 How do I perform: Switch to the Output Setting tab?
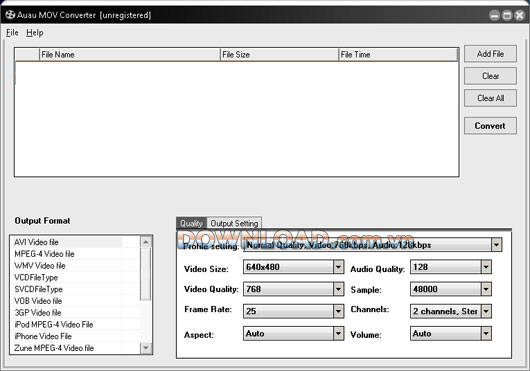coord(234,223)
